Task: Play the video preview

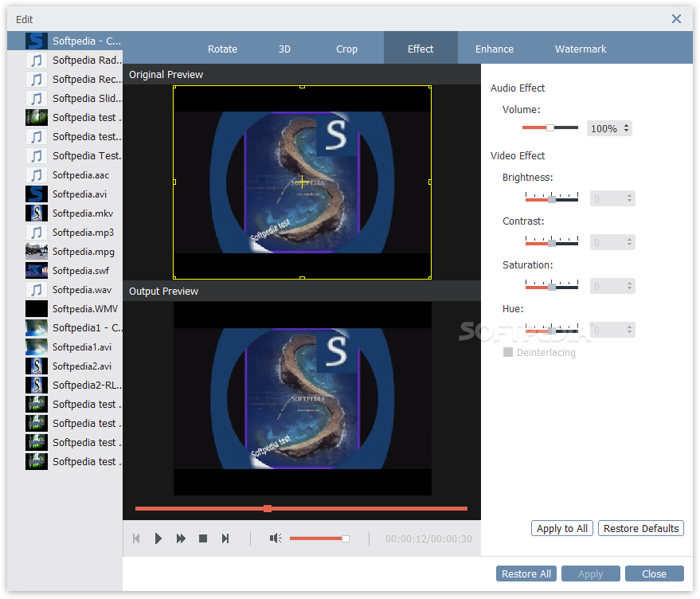Action: pyautogui.click(x=158, y=538)
